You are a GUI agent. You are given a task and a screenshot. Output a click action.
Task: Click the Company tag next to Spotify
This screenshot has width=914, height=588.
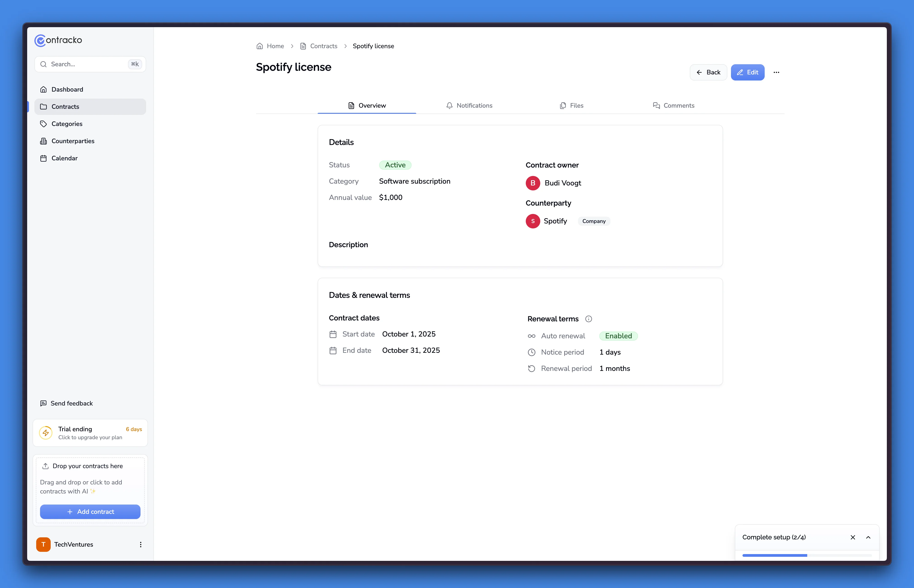click(594, 221)
